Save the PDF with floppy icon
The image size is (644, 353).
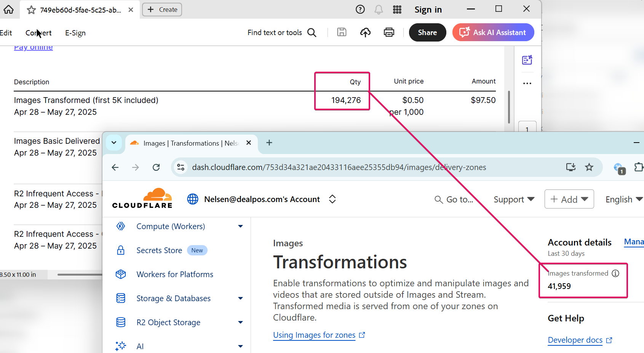(x=342, y=32)
